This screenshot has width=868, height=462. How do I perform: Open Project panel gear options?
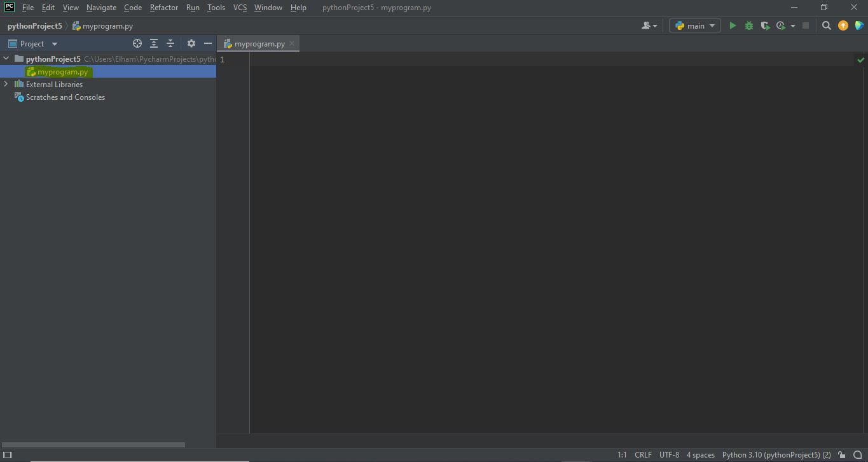tap(191, 44)
